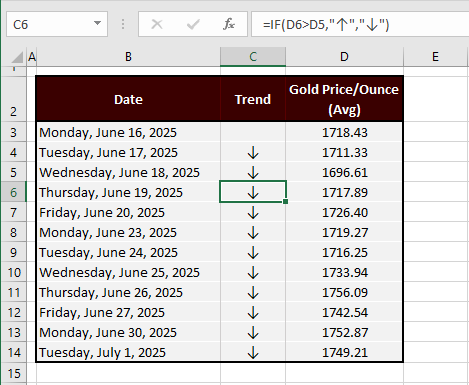The width and height of the screenshot is (469, 385).
Task: Click the price cell 1716.25
Action: pos(344,252)
